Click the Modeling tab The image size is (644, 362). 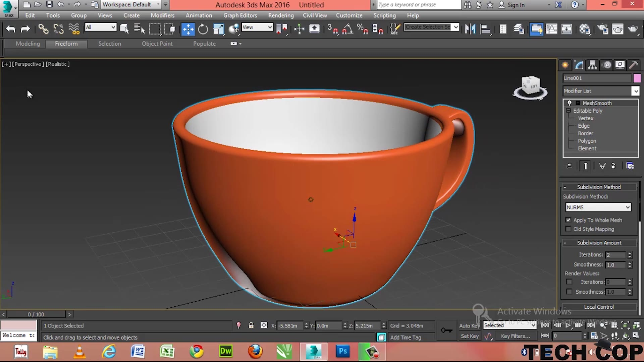click(x=28, y=43)
